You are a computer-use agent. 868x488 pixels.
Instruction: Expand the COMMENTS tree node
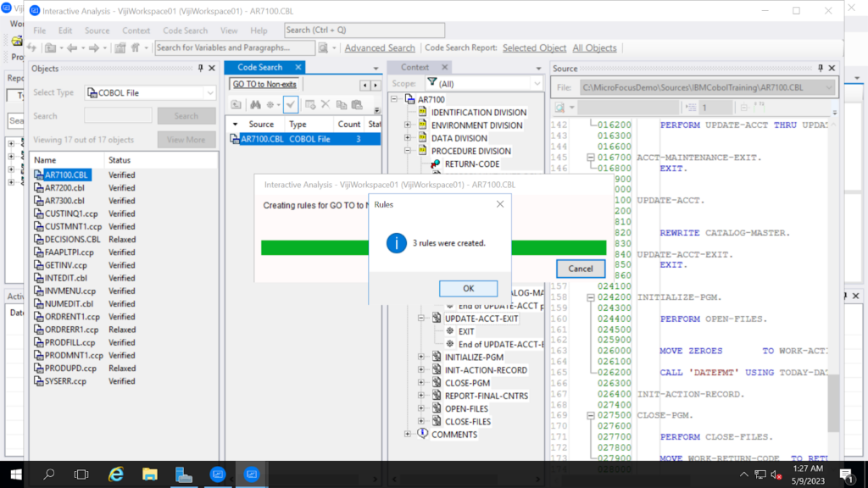click(x=408, y=435)
